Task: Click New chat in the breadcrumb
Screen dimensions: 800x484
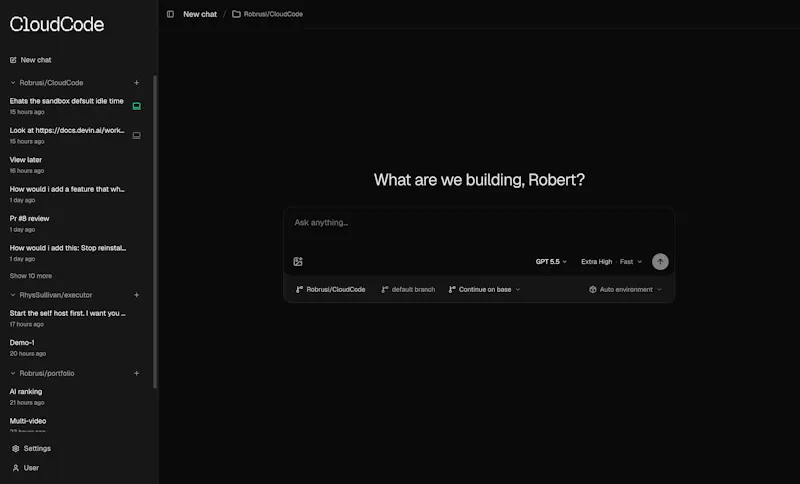Action: tap(200, 14)
